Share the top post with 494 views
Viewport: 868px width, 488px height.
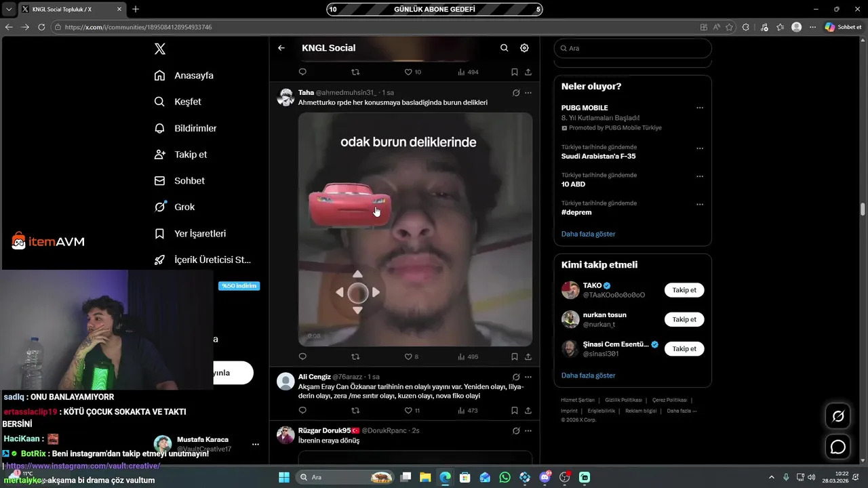(x=528, y=72)
